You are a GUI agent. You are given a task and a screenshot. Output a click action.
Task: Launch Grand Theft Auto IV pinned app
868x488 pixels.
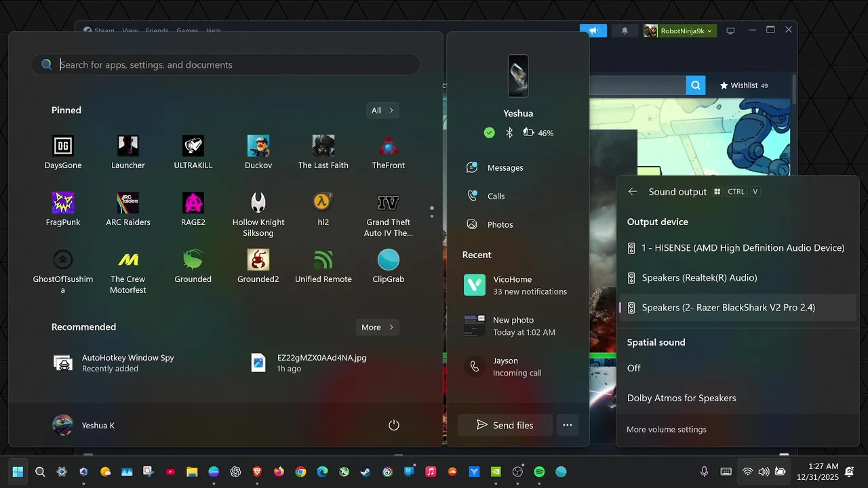click(389, 214)
